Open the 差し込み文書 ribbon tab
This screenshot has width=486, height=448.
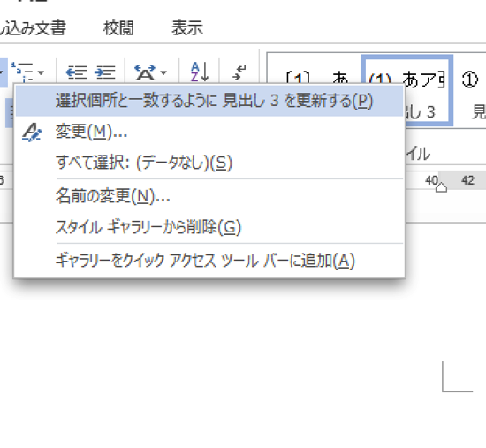(33, 28)
